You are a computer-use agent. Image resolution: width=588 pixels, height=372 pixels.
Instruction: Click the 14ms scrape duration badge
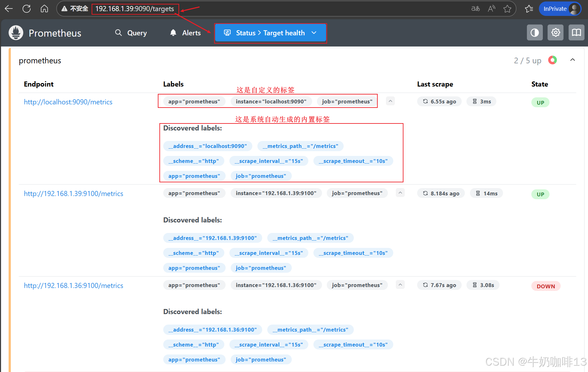click(486, 193)
